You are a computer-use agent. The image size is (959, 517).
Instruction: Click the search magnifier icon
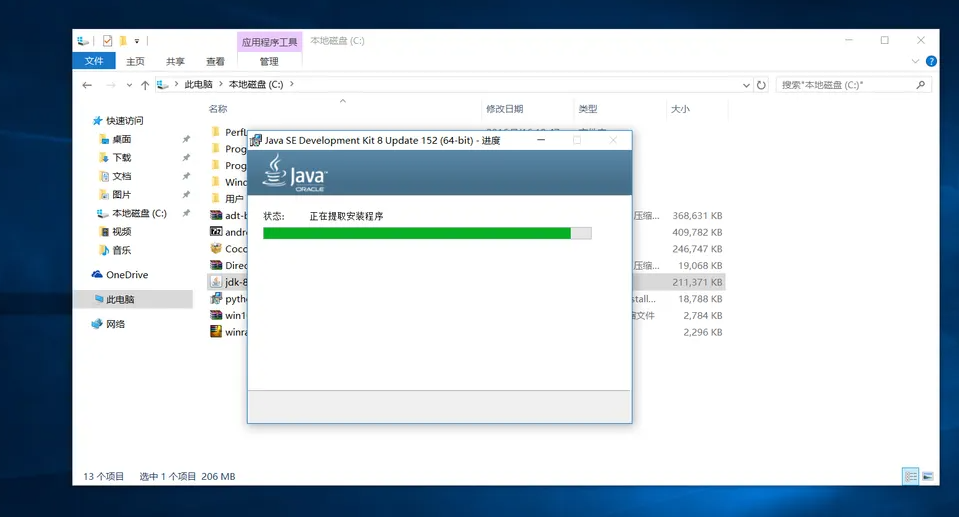(920, 85)
